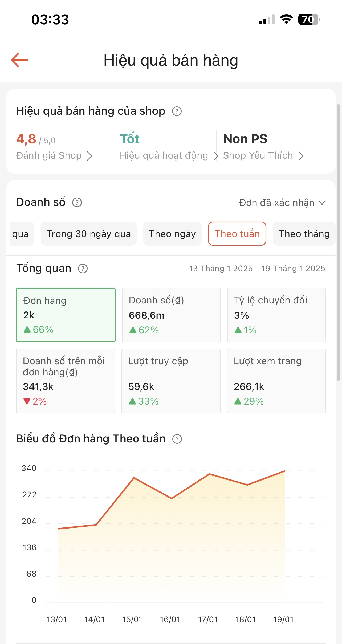This screenshot has height=644, width=342.
Task: Select the Lượt truy cập metric card
Action: pyautogui.click(x=171, y=381)
